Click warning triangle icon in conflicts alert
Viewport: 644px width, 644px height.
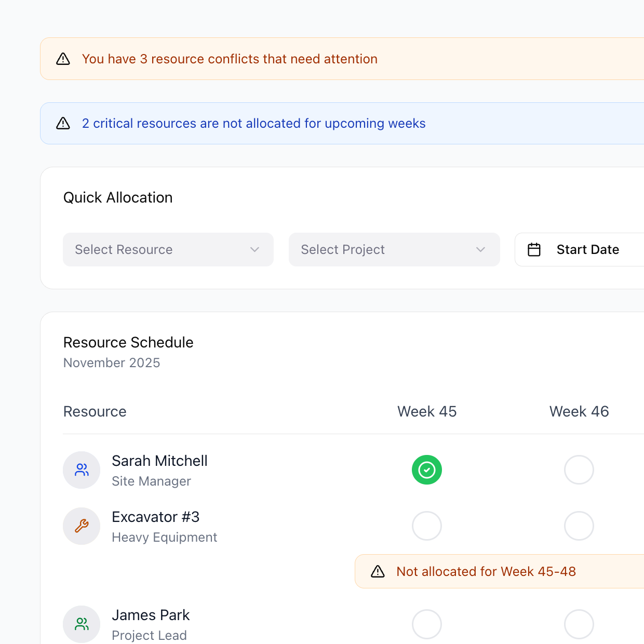coord(63,59)
